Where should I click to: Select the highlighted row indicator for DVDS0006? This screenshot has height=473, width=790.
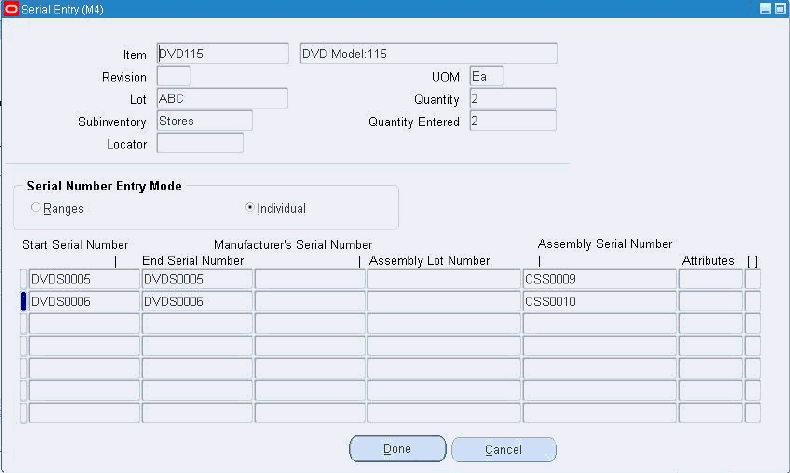(23, 301)
